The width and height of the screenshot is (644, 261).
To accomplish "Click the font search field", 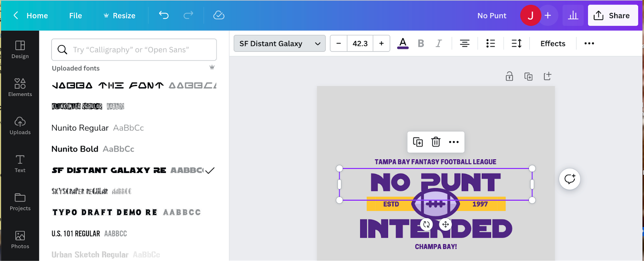I will point(134,49).
